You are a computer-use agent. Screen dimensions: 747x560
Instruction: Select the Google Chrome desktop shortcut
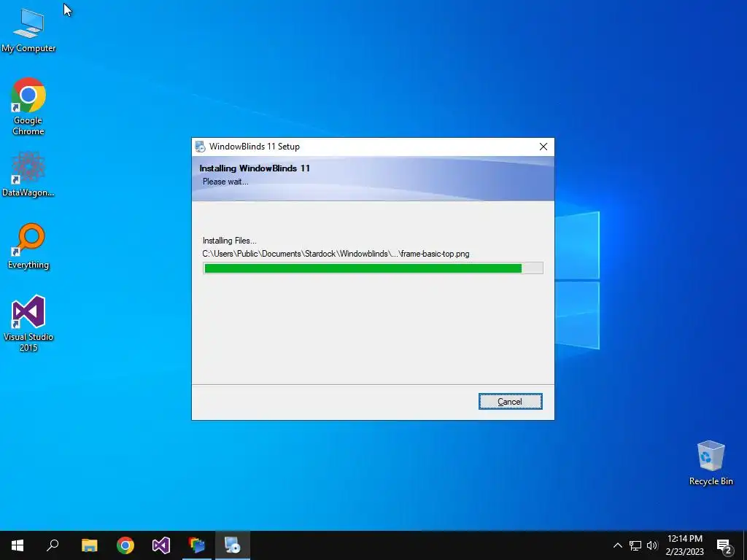(x=28, y=106)
